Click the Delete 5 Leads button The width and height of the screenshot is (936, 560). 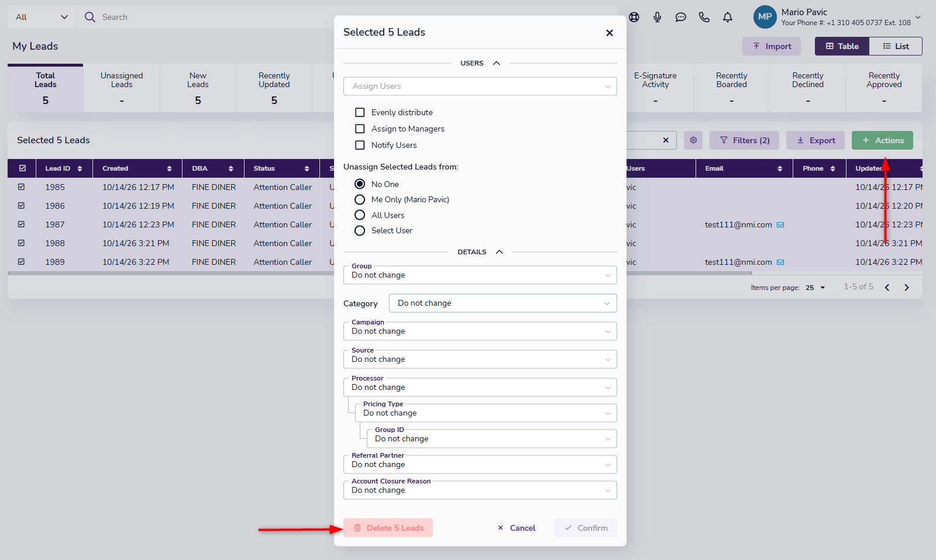click(388, 528)
